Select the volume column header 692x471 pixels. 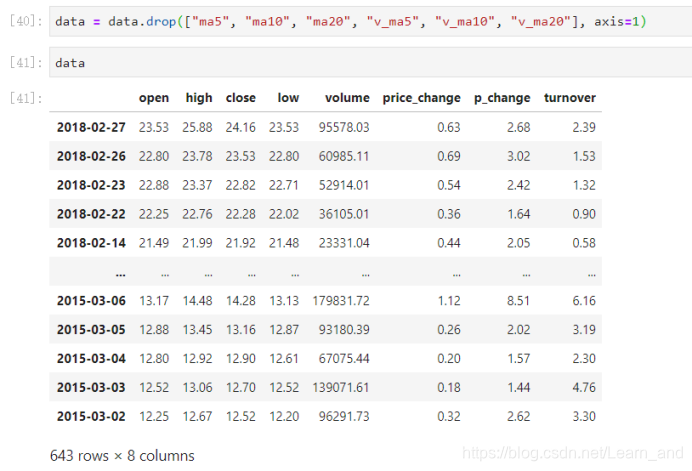pos(347,98)
